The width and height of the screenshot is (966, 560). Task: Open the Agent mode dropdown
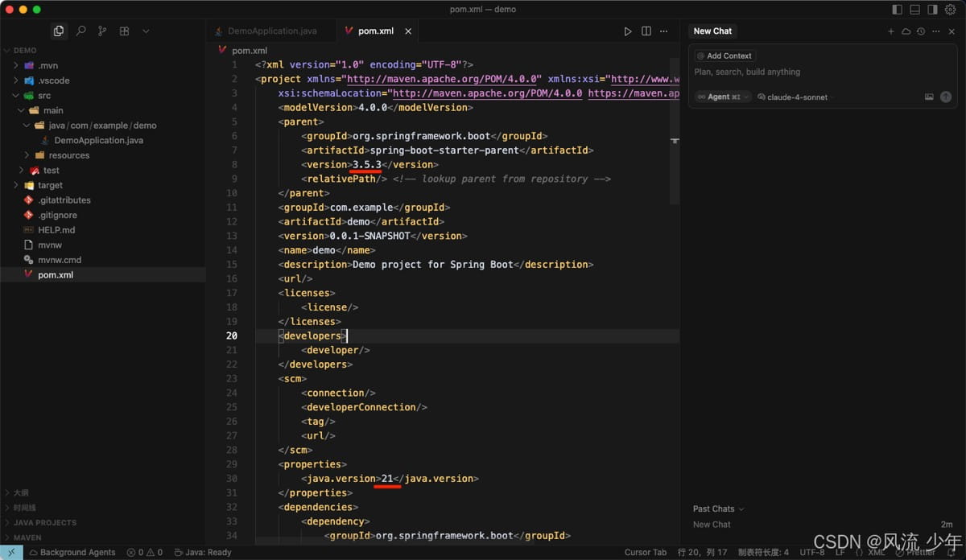click(x=723, y=97)
